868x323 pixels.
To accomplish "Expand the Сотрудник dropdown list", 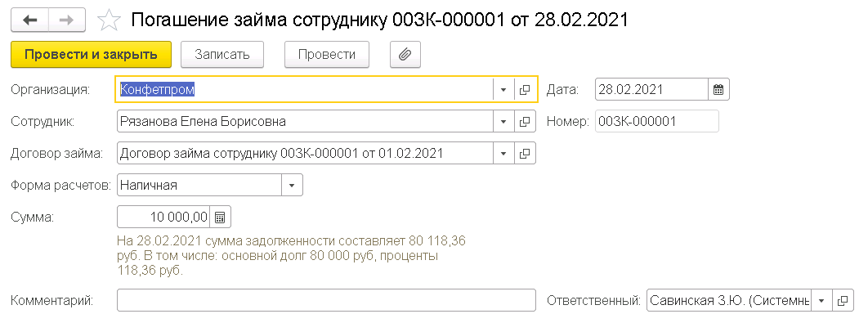I will (x=503, y=121).
